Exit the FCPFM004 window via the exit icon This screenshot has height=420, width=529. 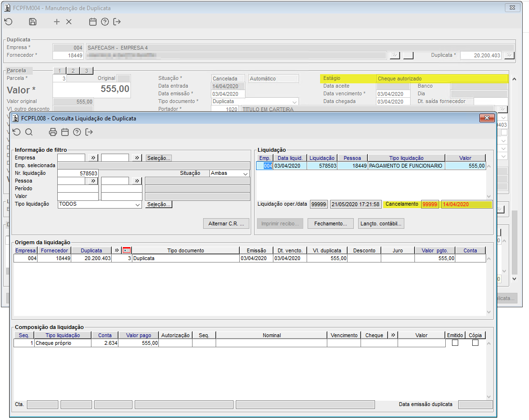pos(117,22)
